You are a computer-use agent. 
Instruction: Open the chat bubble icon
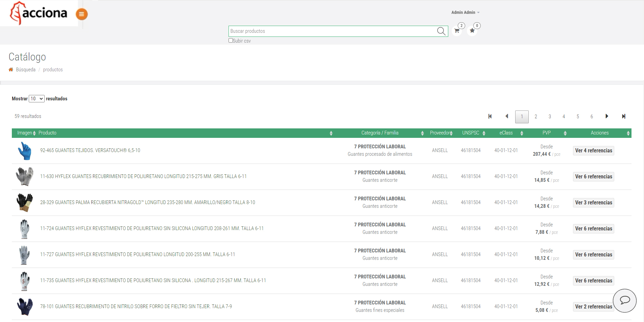(x=625, y=300)
